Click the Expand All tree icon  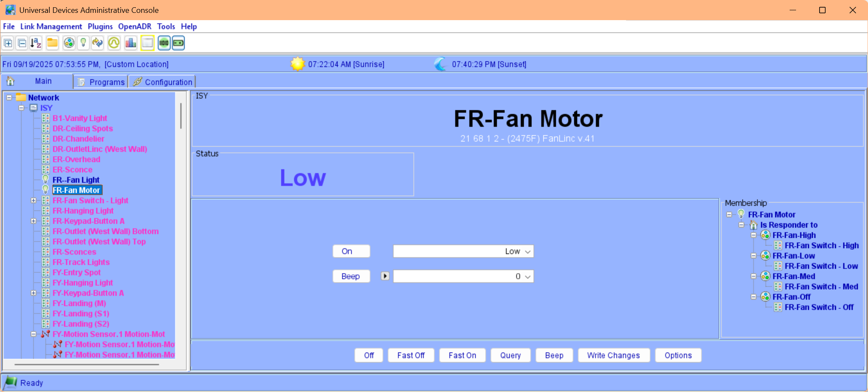8,43
